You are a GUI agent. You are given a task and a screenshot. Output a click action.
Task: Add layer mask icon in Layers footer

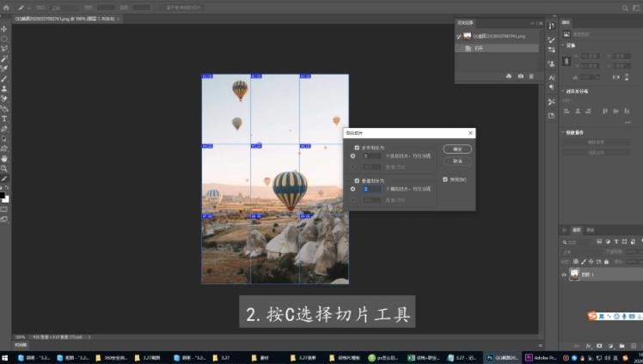point(599,346)
